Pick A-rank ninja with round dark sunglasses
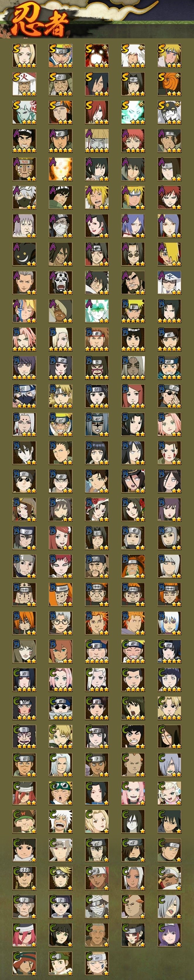Image resolution: width=194 pixels, height=980 pixels. tap(133, 254)
